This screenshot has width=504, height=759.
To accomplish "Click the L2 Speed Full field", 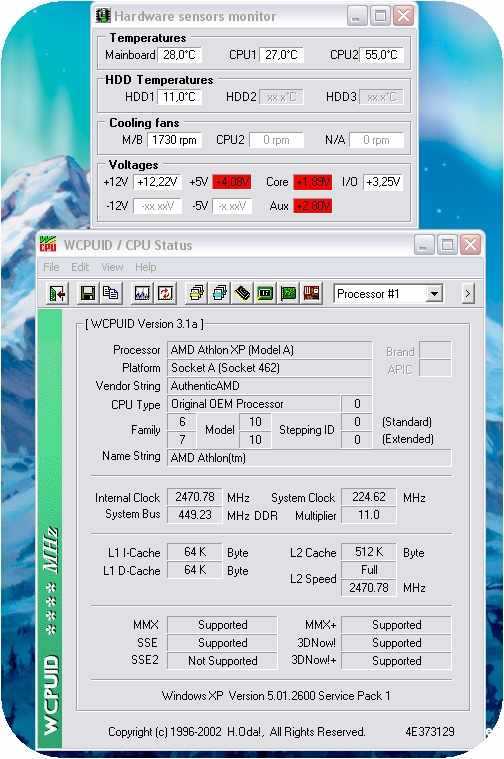I will (368, 570).
